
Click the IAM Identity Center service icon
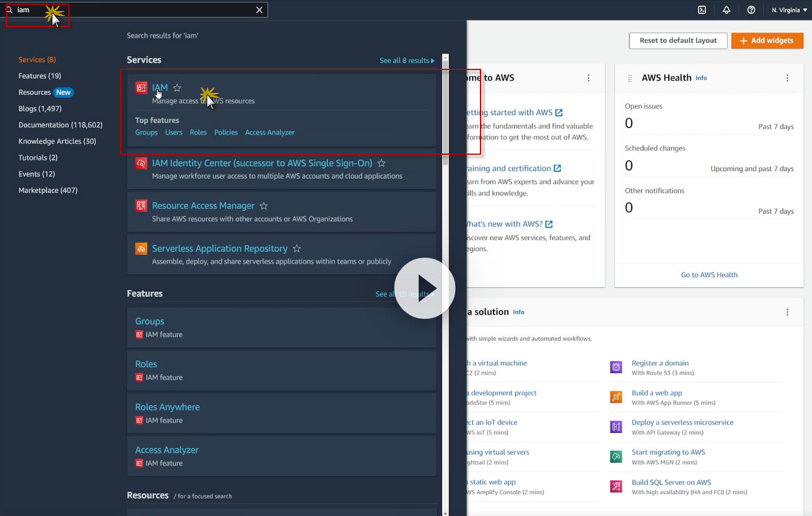[141, 164]
